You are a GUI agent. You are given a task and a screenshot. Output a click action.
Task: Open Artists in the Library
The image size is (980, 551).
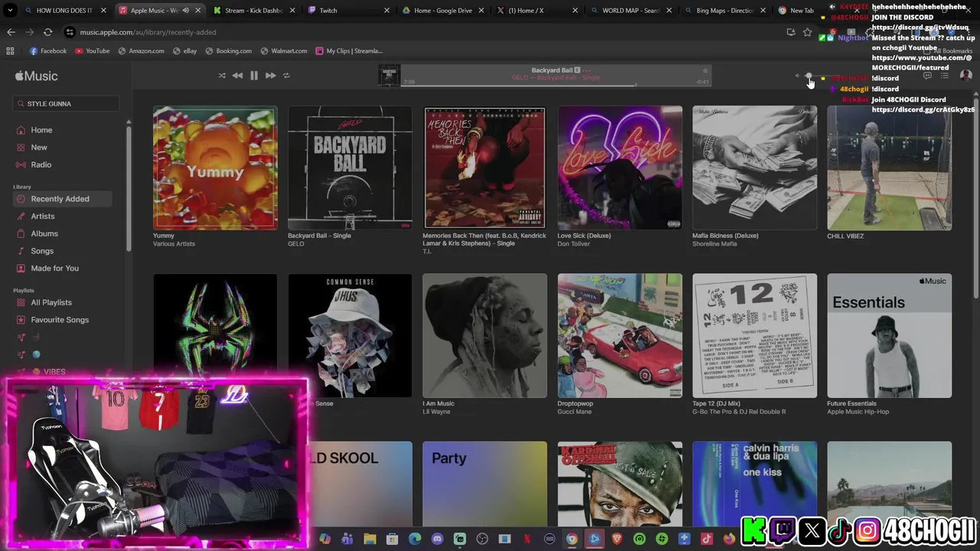click(43, 217)
